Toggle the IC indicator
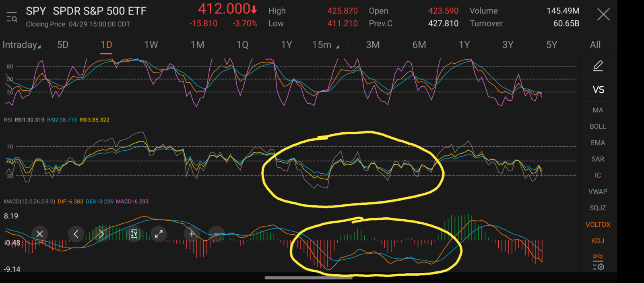 (598, 175)
